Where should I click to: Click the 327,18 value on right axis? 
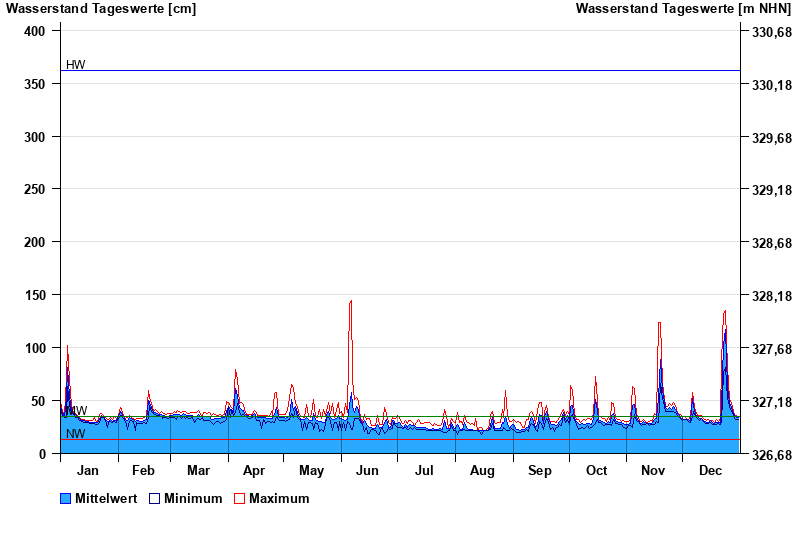point(772,402)
